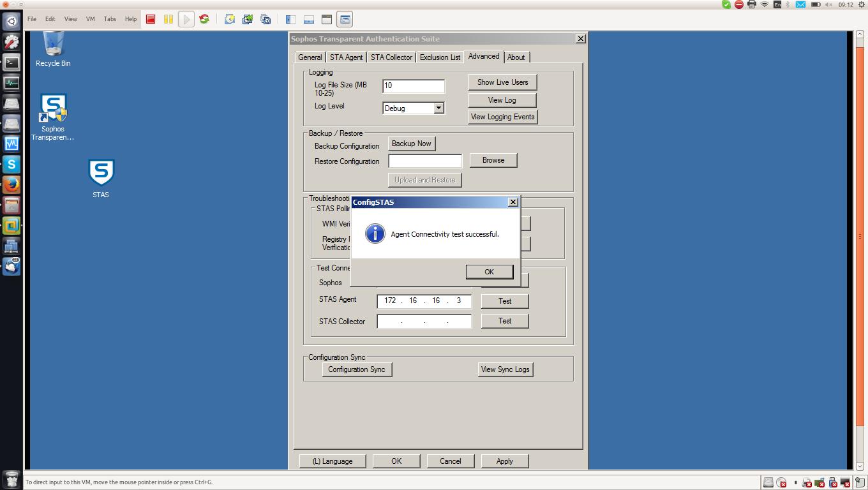
Task: Click the revert to snapshot icon
Action: (248, 19)
